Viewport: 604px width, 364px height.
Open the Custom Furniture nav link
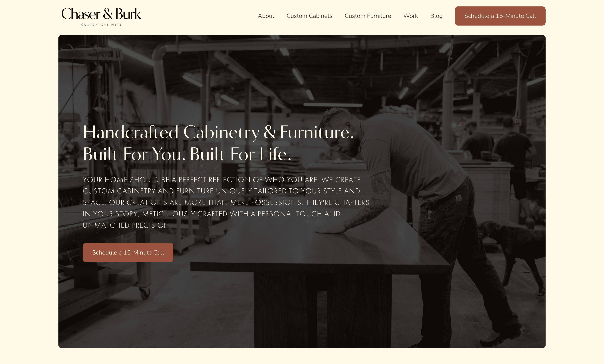click(x=368, y=16)
